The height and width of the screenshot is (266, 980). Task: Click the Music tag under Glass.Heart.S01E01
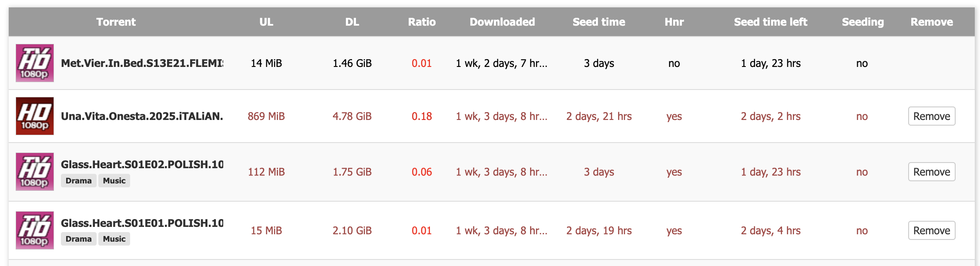(x=114, y=239)
